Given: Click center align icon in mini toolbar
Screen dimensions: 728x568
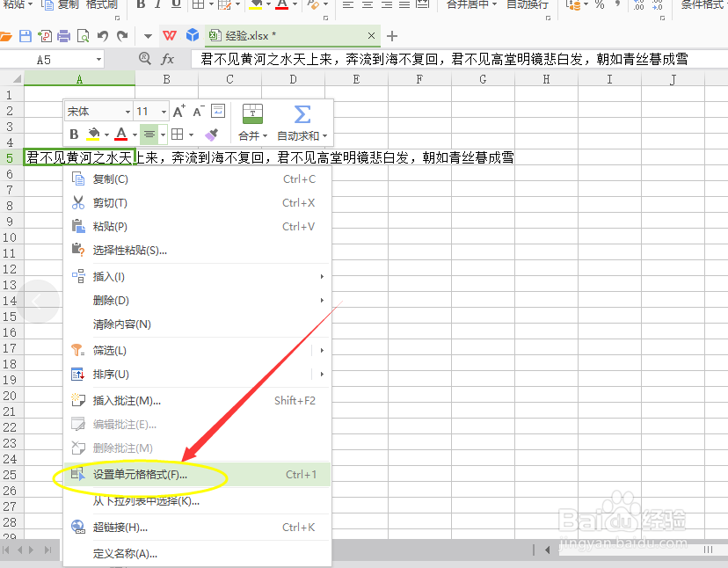Looking at the screenshot, I should coord(149,135).
